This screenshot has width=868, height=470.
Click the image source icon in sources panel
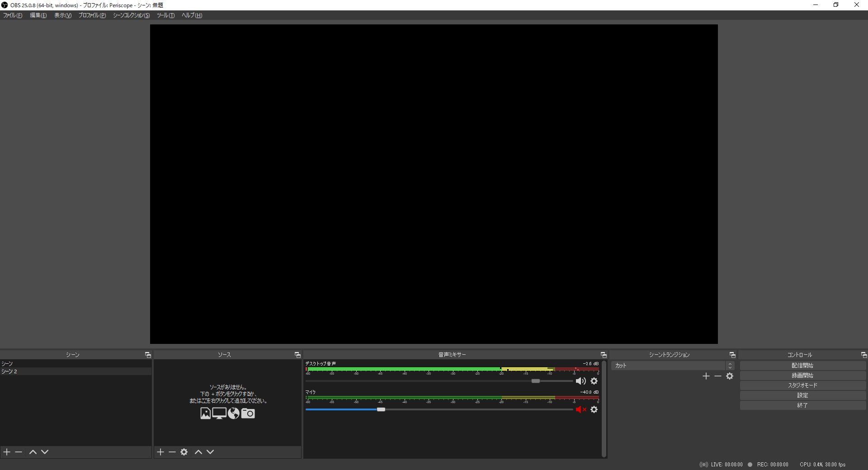pos(205,413)
